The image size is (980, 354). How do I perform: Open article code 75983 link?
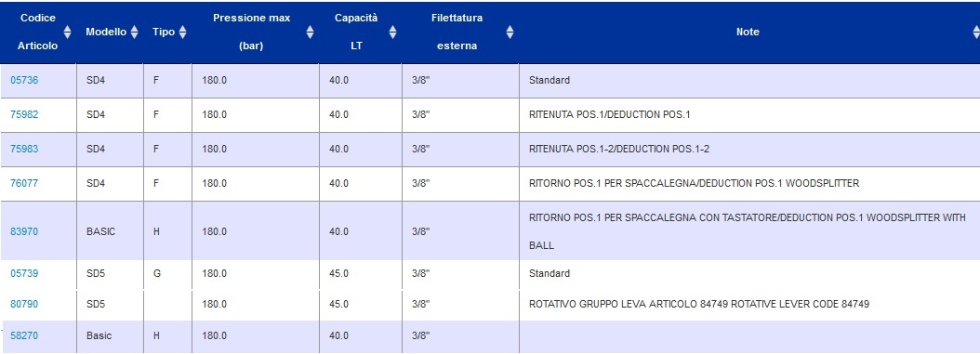(x=24, y=150)
